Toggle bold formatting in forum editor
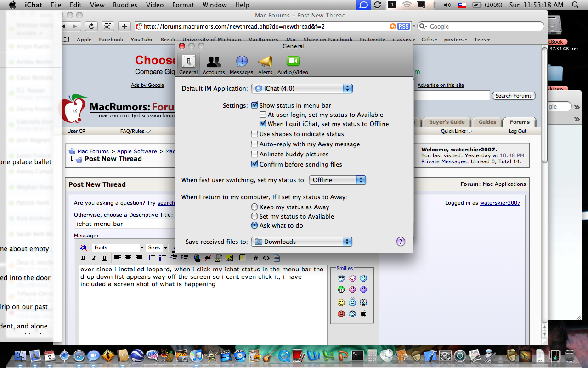Image resolution: width=588 pixels, height=368 pixels. point(83,258)
